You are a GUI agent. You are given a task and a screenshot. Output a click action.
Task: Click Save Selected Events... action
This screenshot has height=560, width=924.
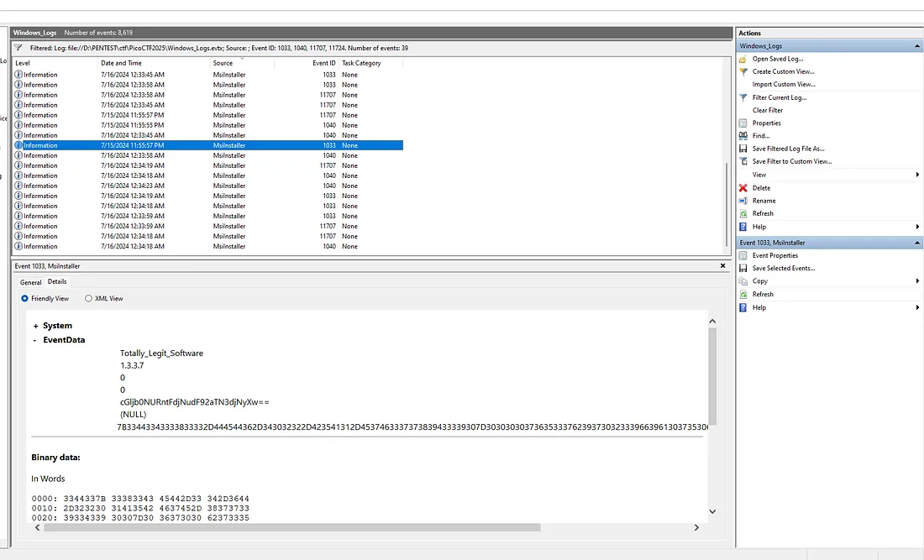pos(784,268)
